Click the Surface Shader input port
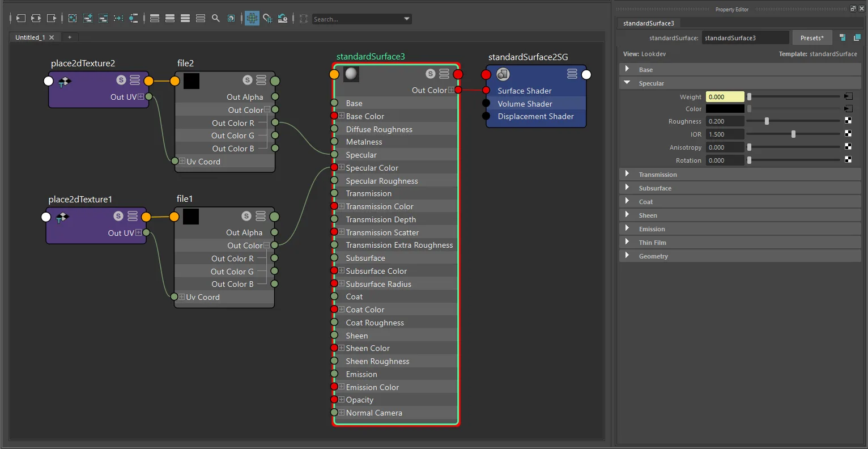This screenshot has height=449, width=868. click(486, 90)
